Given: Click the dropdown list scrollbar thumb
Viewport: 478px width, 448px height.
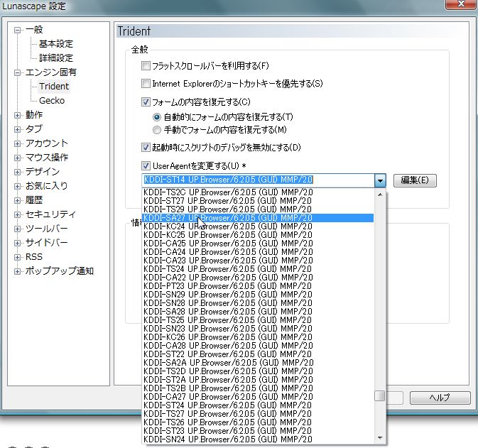Looking at the screenshot, I should click(380, 396).
